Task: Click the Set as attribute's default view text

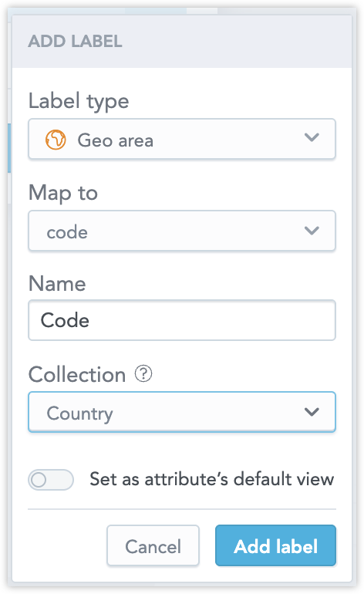Action: coord(212,479)
